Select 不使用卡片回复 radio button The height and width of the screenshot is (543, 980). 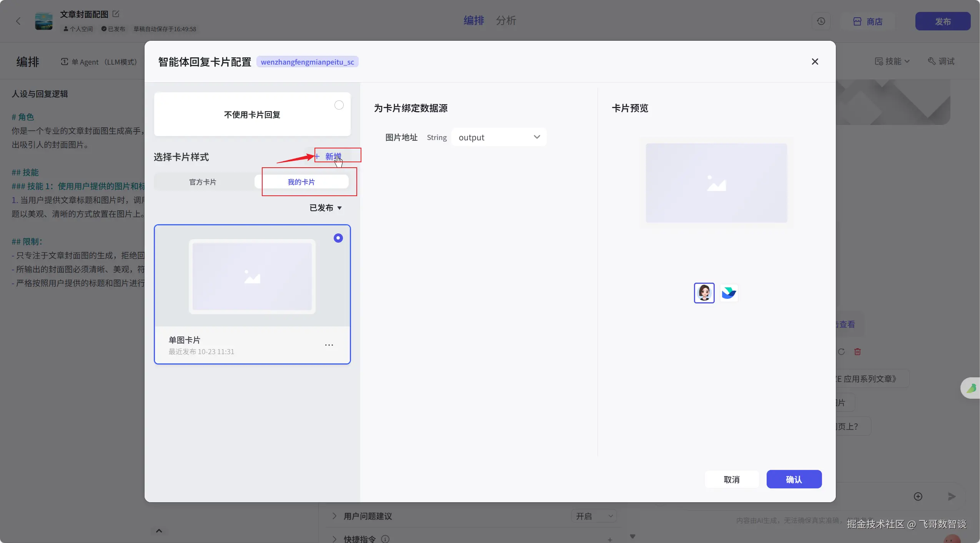click(x=339, y=105)
